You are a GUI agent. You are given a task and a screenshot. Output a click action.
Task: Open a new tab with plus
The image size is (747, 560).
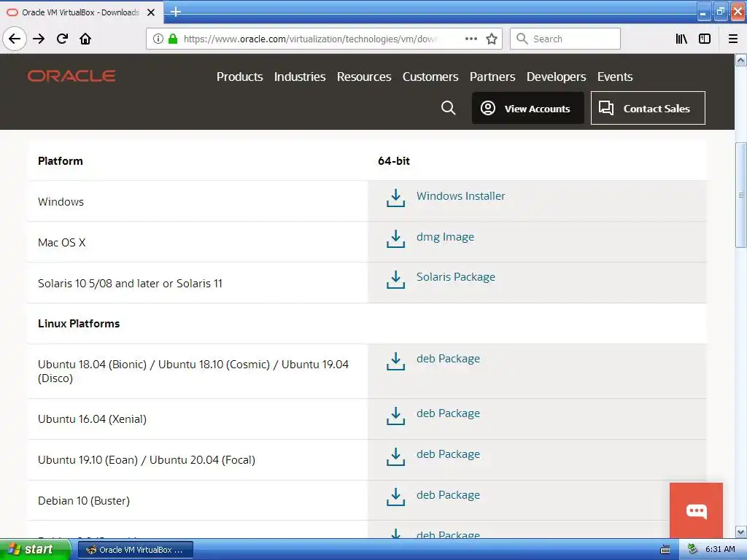(175, 12)
